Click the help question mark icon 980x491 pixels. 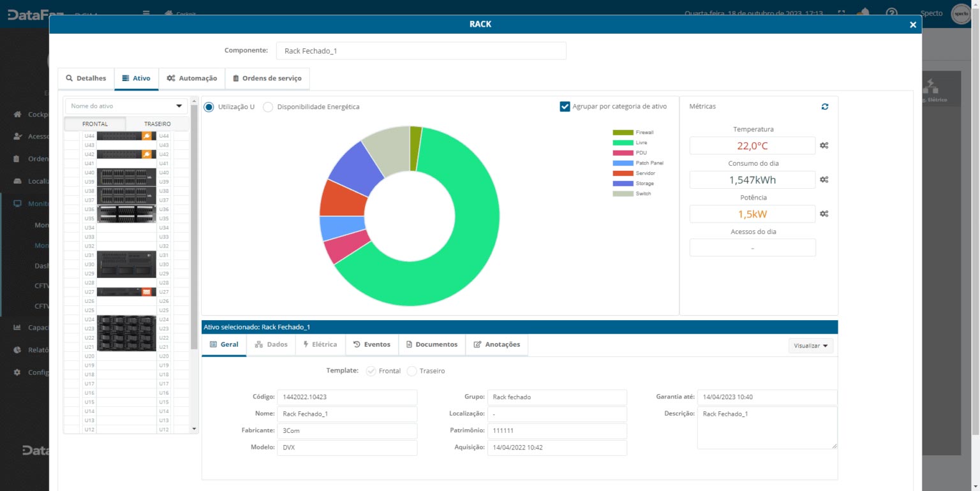click(891, 13)
